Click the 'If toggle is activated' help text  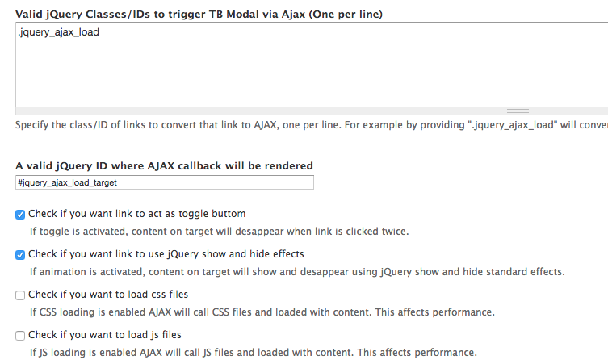(219, 232)
